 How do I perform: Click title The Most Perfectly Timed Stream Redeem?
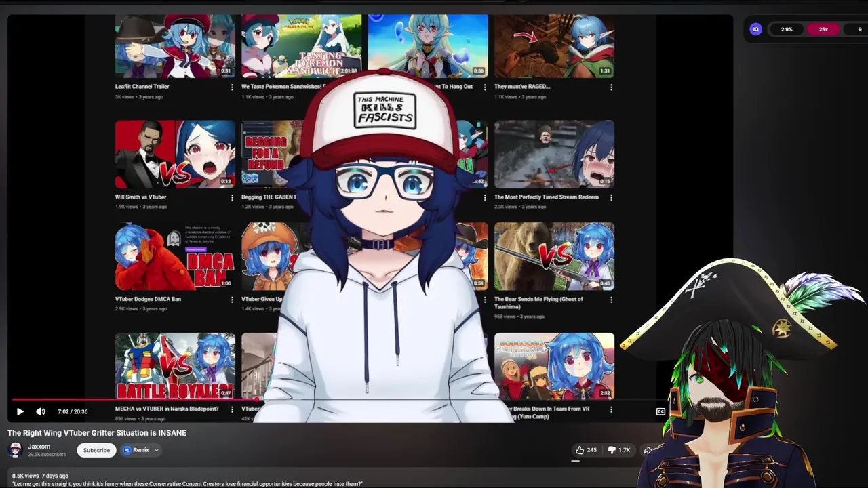(546, 197)
